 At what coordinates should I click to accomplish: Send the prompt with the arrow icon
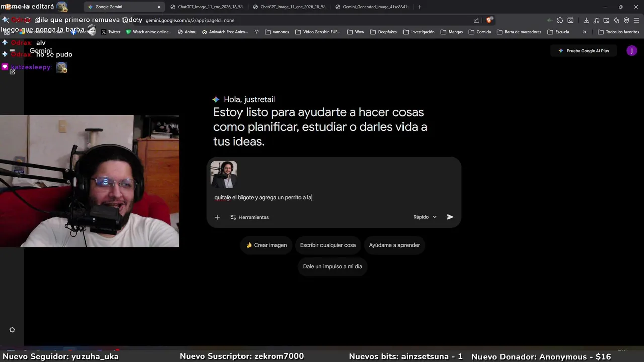tap(450, 217)
